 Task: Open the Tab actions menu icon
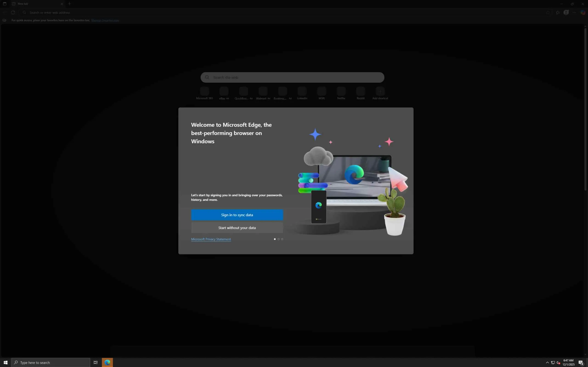coord(5,4)
